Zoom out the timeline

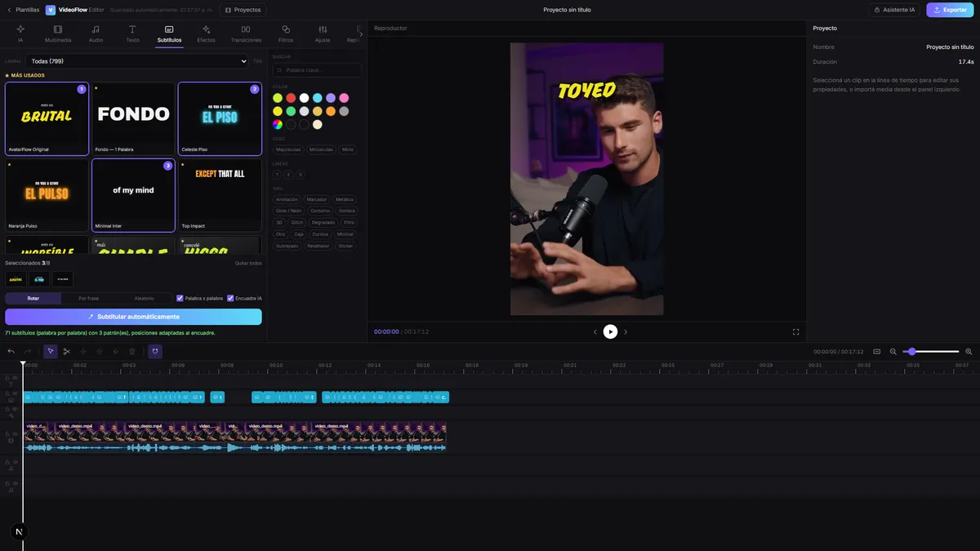[893, 352]
